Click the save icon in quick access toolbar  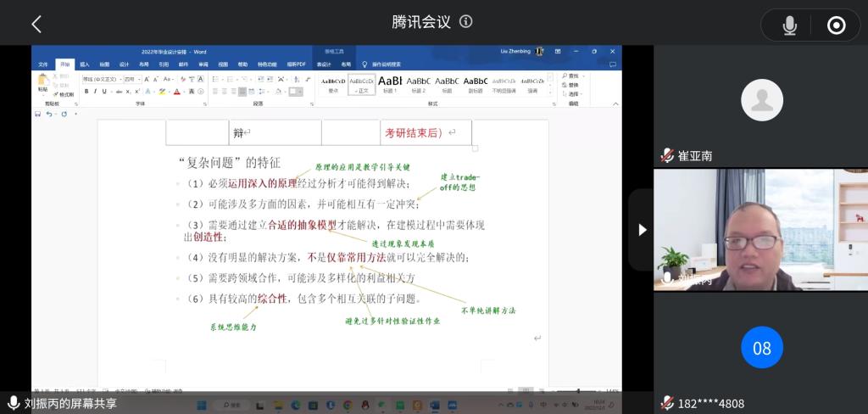[37, 114]
